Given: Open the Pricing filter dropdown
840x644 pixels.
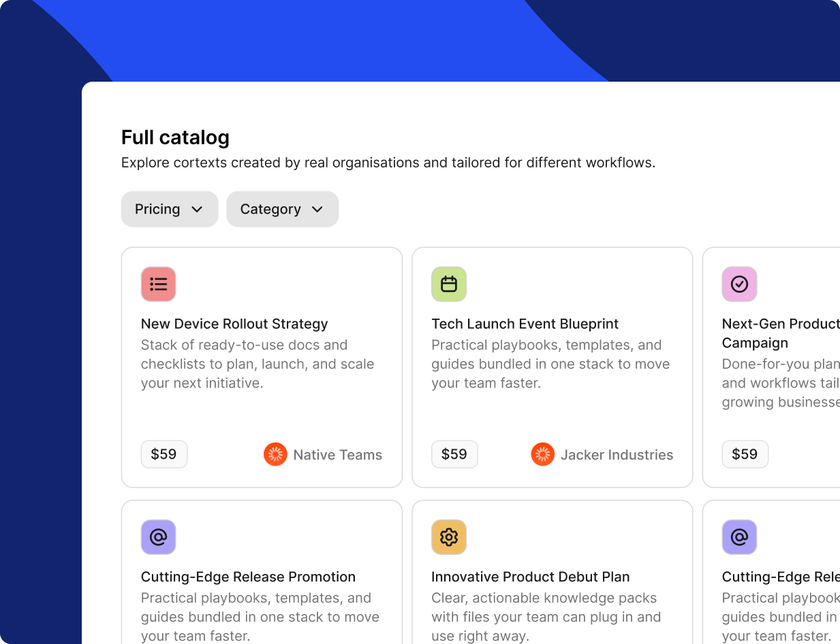Looking at the screenshot, I should [170, 209].
